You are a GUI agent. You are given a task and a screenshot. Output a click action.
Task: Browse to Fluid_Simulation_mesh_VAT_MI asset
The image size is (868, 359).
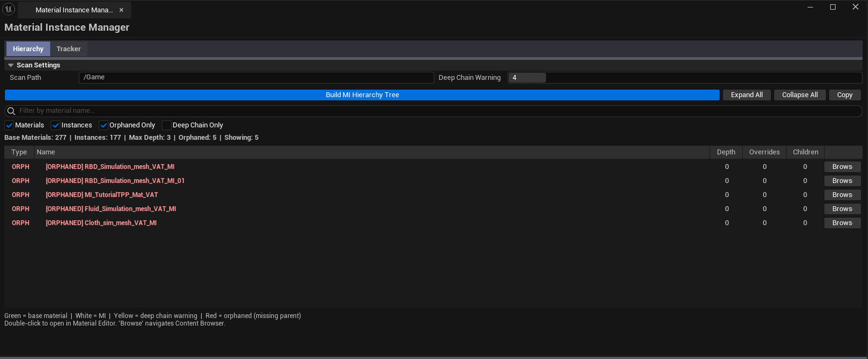point(843,209)
